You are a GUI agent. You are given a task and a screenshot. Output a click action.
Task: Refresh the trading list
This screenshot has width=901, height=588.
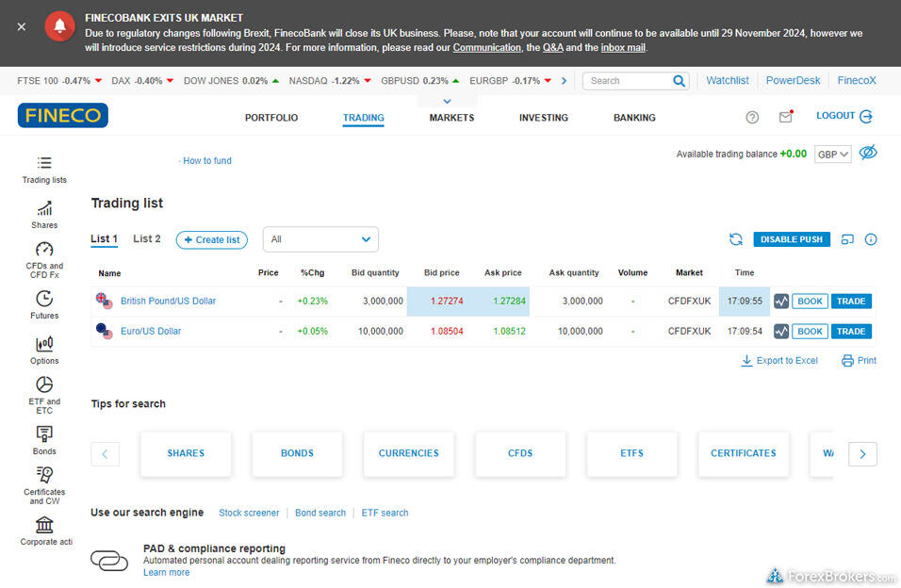click(735, 239)
